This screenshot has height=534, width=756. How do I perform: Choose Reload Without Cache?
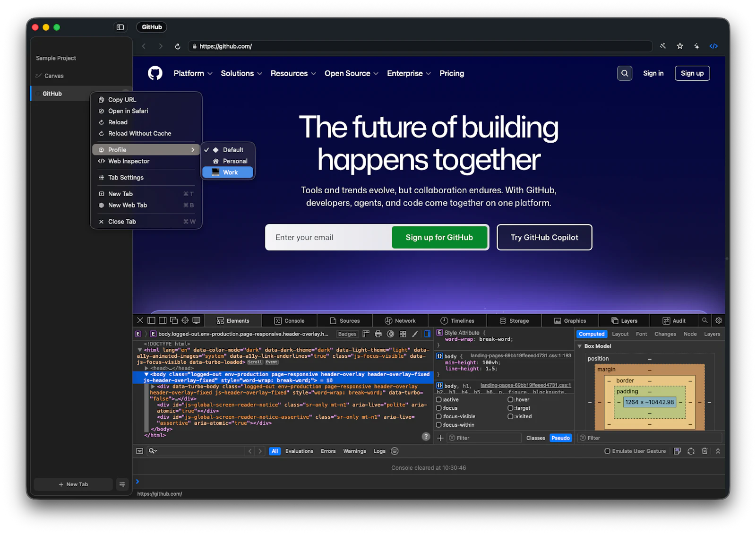[x=146, y=134]
